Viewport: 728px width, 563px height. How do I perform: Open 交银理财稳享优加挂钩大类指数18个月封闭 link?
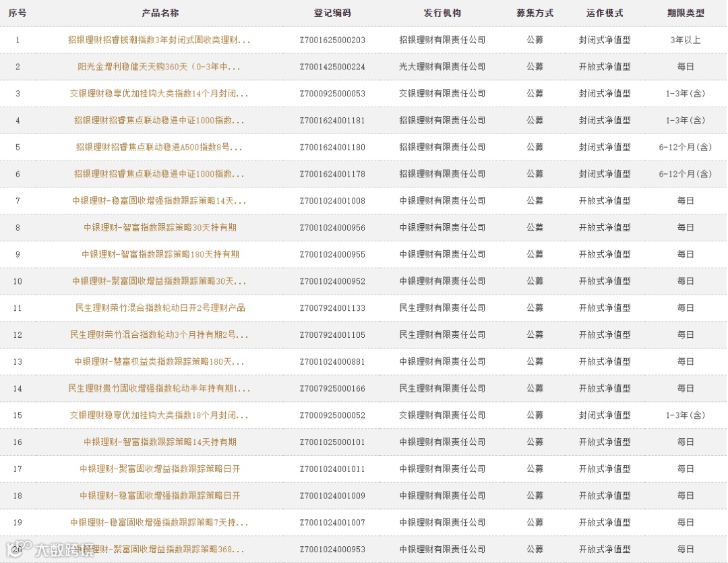point(159,415)
